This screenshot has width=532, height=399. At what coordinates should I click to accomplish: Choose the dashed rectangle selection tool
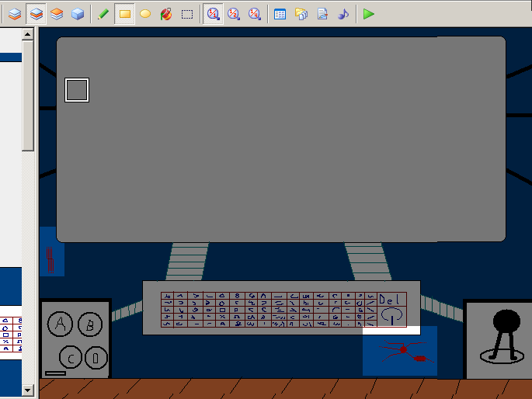[x=187, y=14]
